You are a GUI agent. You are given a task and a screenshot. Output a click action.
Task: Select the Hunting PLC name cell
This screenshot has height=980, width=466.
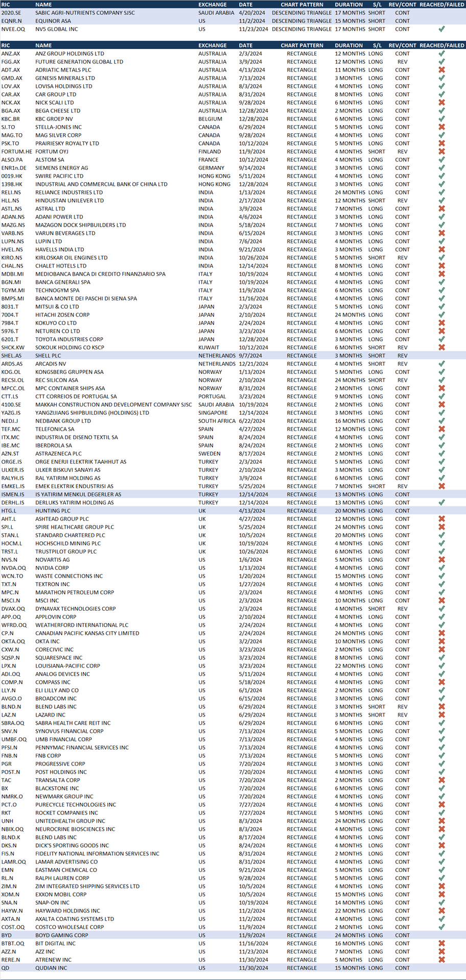tap(53, 511)
